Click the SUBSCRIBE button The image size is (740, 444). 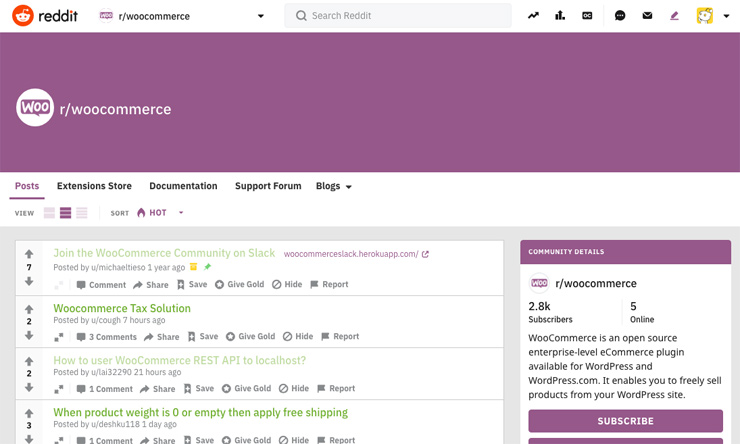point(625,421)
